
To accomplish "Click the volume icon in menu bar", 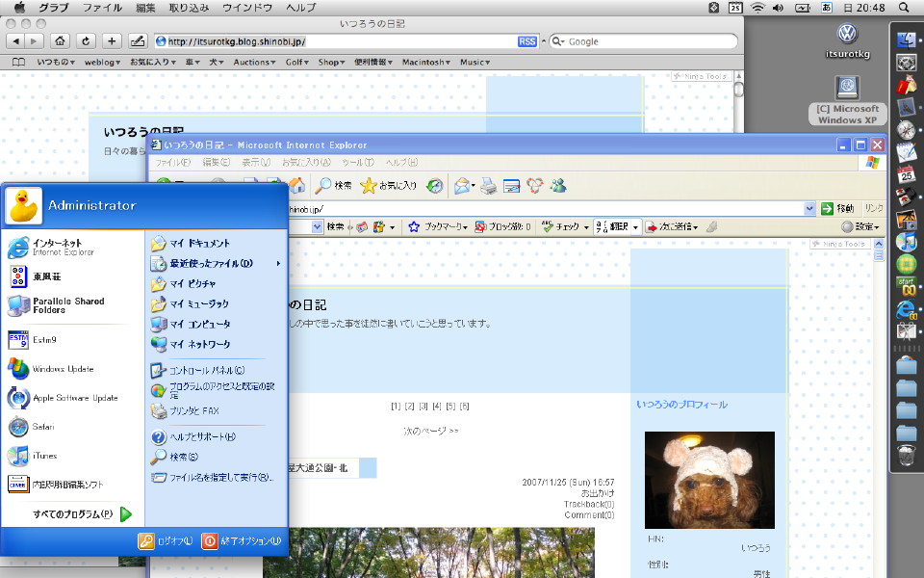I will coord(778,8).
